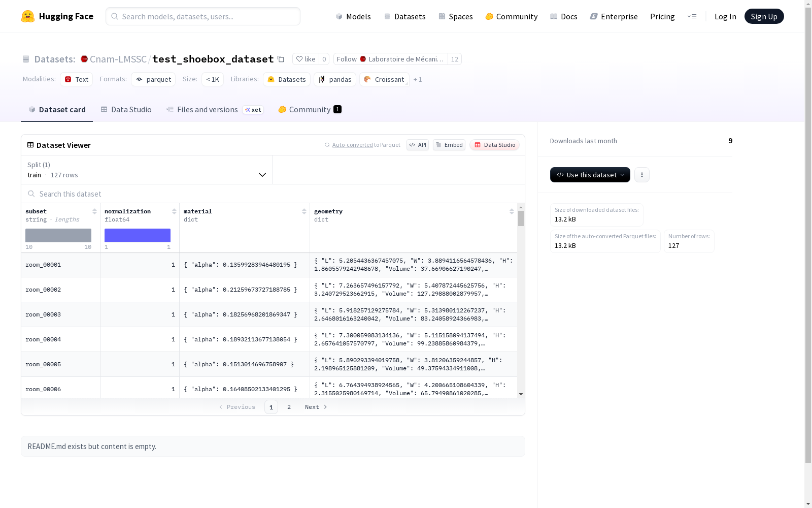The height and width of the screenshot is (508, 812).
Task: Click the Cnam-LMSSC organization avatar icon
Action: click(84, 59)
